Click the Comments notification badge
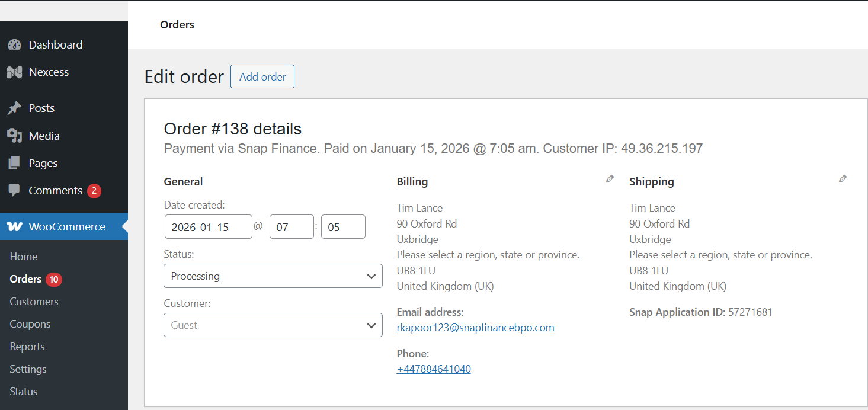 coord(95,190)
